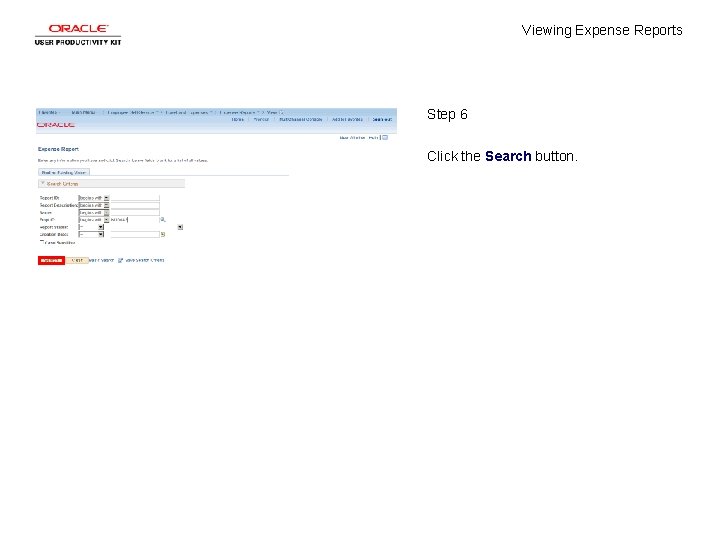
Task: Open the Favorites menu
Action: 48,112
